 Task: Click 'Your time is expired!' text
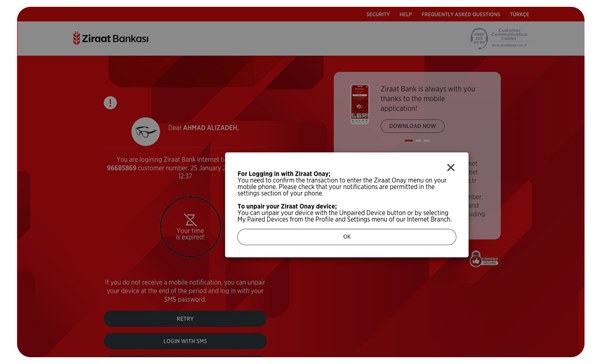pyautogui.click(x=190, y=234)
